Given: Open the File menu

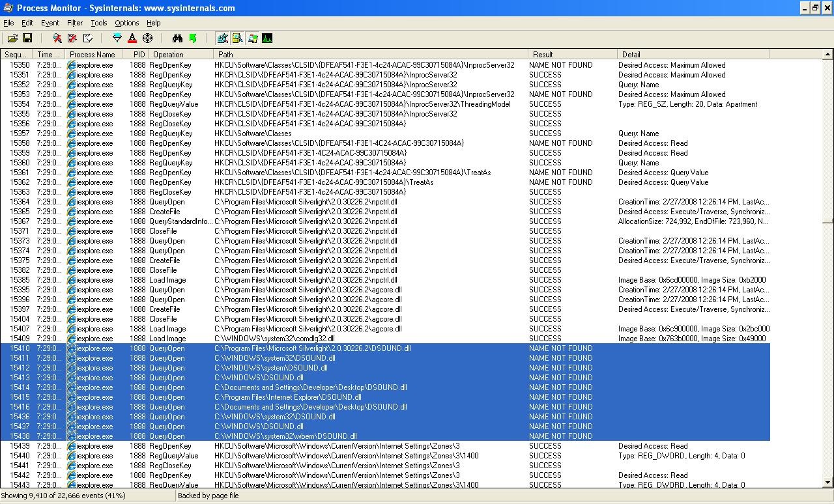Looking at the screenshot, I should pos(8,23).
